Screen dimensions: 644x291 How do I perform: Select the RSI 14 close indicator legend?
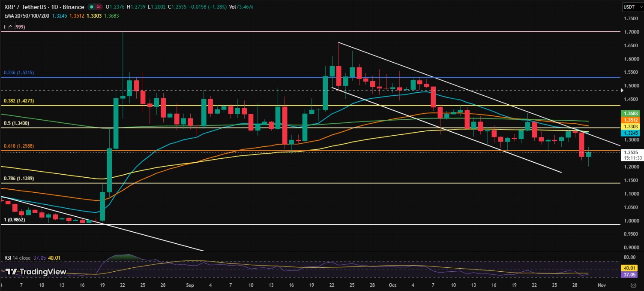tap(17, 258)
